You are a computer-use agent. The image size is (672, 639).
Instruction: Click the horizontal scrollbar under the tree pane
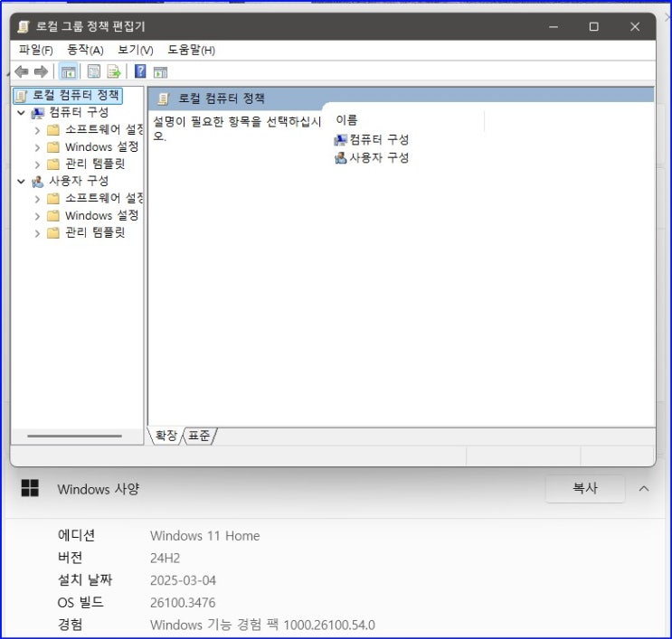point(74,436)
